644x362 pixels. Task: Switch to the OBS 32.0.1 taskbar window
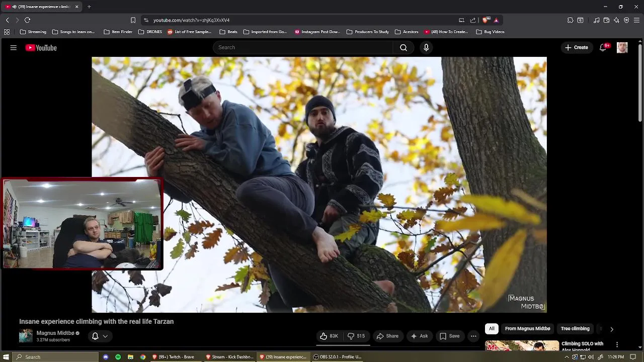337,357
